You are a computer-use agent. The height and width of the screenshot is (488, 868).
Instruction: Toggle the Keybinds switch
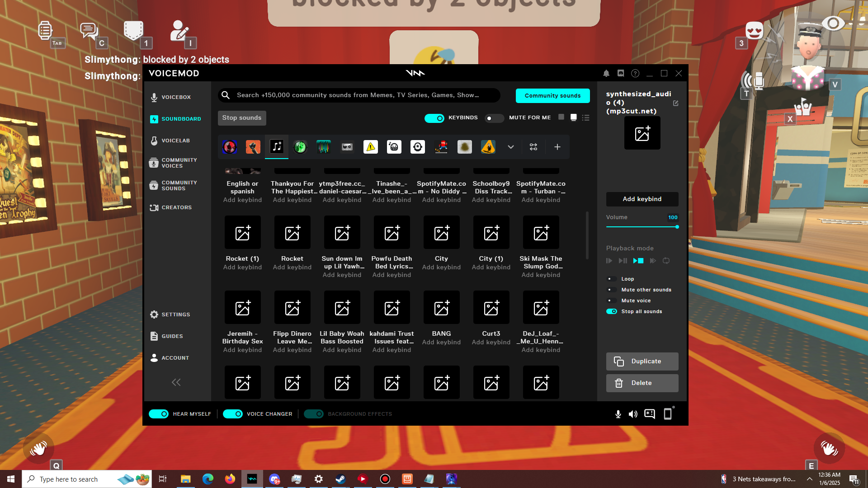pyautogui.click(x=434, y=118)
